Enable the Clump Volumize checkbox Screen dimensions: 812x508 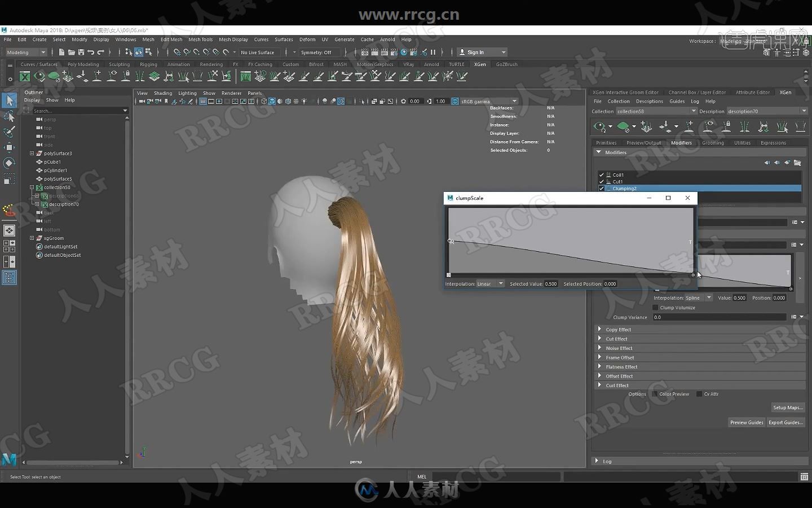[655, 308]
